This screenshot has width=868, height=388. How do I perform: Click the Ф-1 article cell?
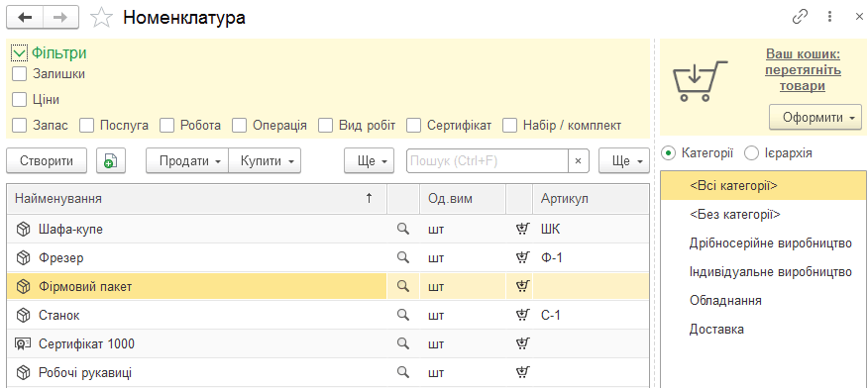591,257
